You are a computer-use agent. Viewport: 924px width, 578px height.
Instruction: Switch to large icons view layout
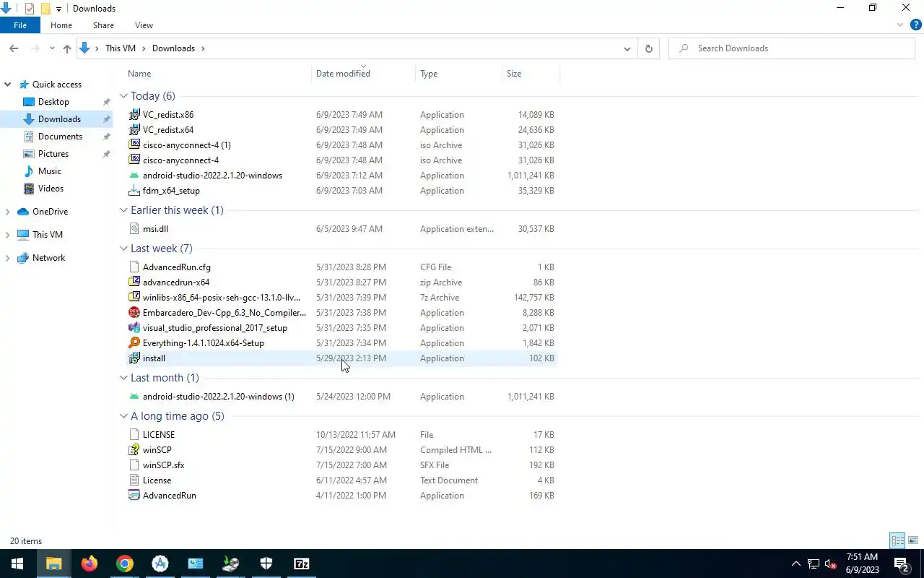[x=913, y=540]
